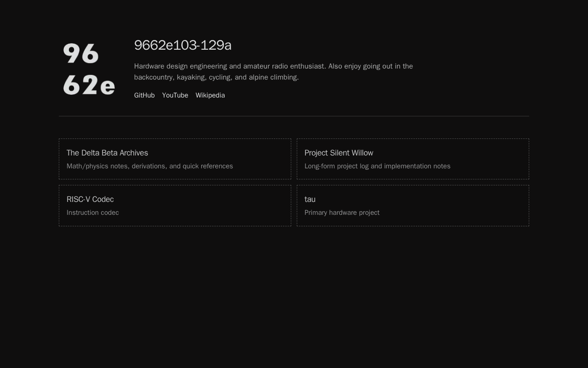This screenshot has width=588, height=368.
Task: Open the RISC-V Codec title
Action: pos(90,199)
